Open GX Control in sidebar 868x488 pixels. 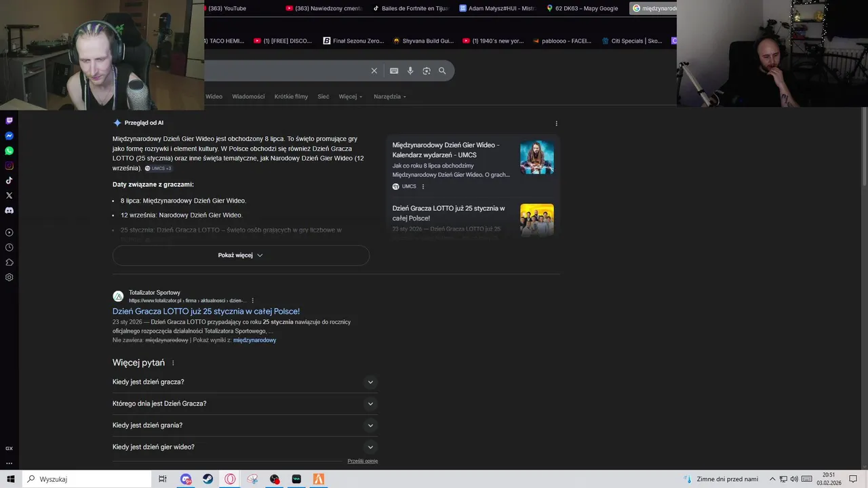[x=9, y=449]
